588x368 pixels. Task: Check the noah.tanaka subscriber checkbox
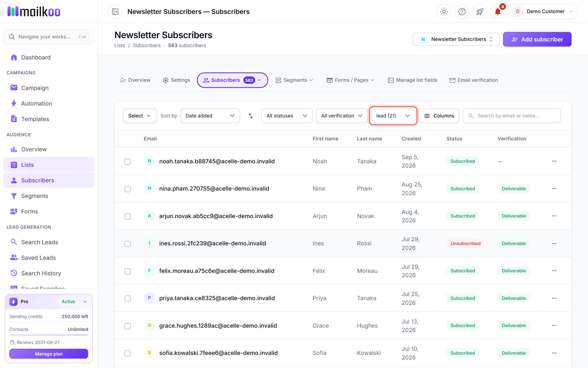click(127, 162)
